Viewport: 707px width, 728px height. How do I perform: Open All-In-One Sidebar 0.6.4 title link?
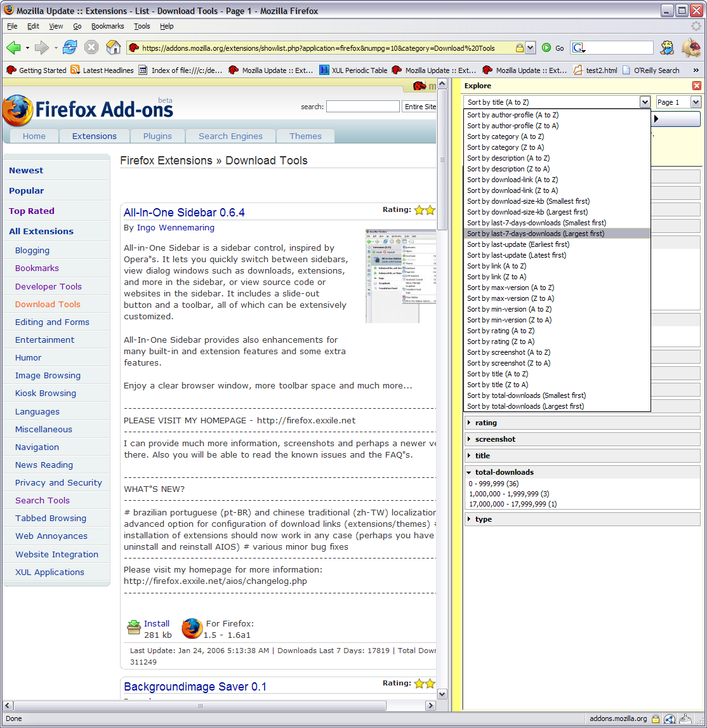click(x=184, y=213)
